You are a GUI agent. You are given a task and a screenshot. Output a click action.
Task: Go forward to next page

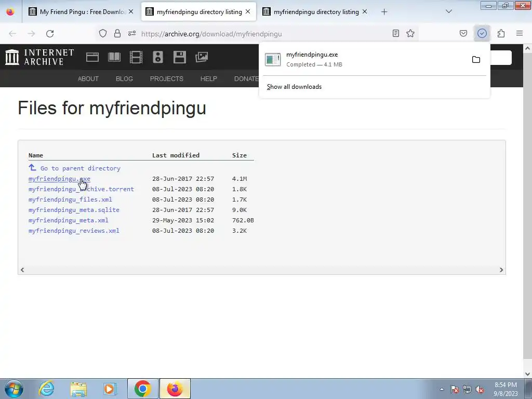[x=31, y=34]
